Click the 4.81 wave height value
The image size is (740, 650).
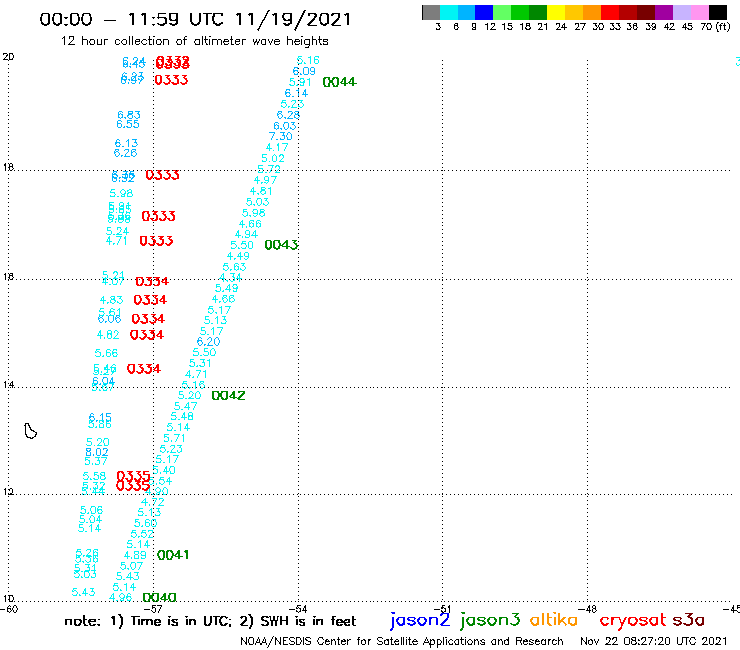[x=261, y=191]
